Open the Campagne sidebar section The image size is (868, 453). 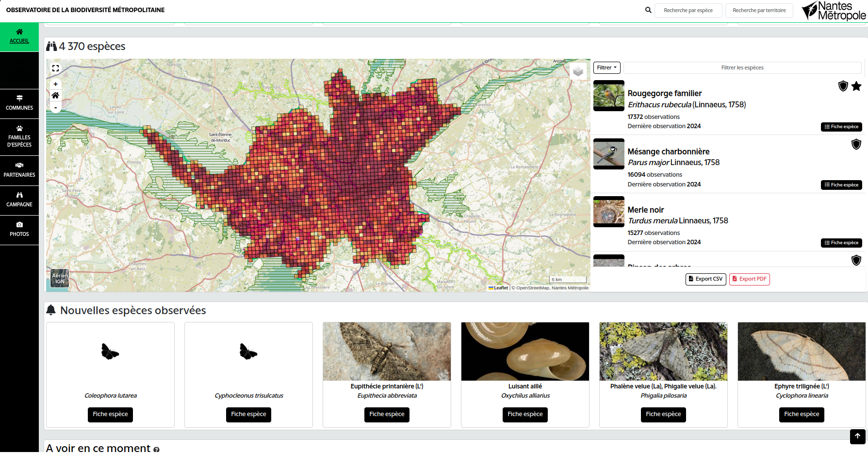[19, 200]
